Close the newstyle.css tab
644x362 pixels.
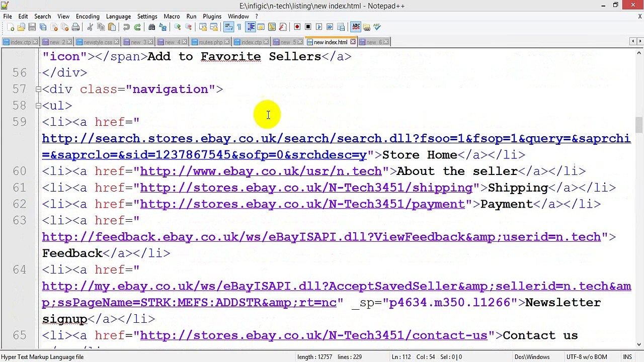tap(116, 42)
